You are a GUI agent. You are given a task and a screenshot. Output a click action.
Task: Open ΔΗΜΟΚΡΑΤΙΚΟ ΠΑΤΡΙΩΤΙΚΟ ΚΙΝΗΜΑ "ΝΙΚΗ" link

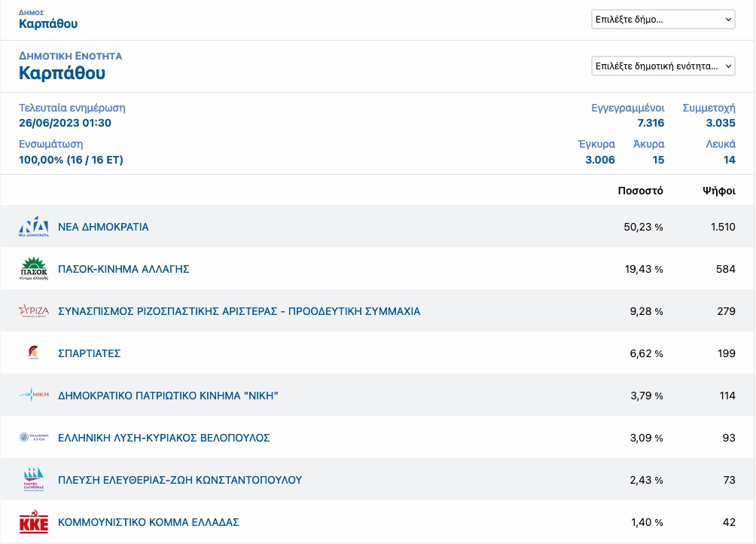168,396
